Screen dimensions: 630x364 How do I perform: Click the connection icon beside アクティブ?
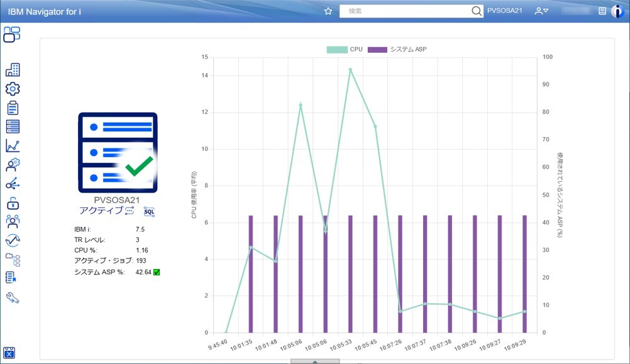coord(130,211)
